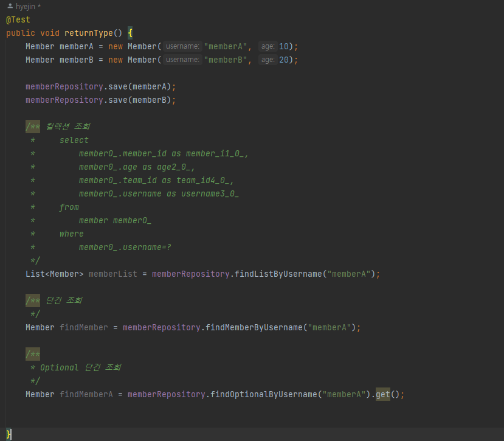
Task: Click 'member0_.username=?' in the comment
Action: point(125,248)
